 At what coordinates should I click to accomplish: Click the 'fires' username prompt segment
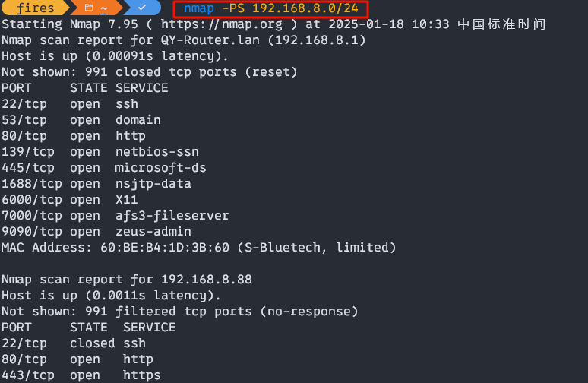[x=36, y=8]
